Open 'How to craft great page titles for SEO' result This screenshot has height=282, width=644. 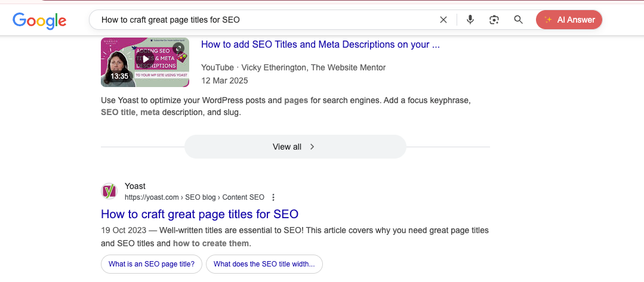point(199,214)
